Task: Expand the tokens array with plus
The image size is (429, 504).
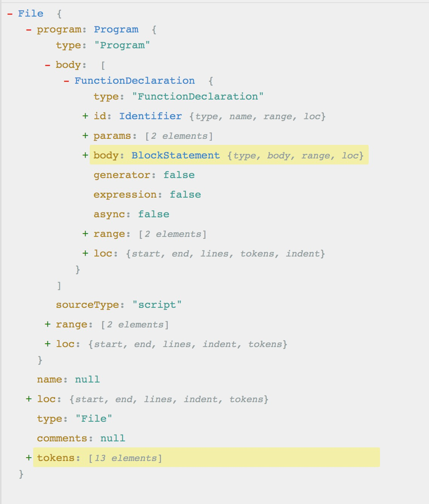Action: coord(29,458)
